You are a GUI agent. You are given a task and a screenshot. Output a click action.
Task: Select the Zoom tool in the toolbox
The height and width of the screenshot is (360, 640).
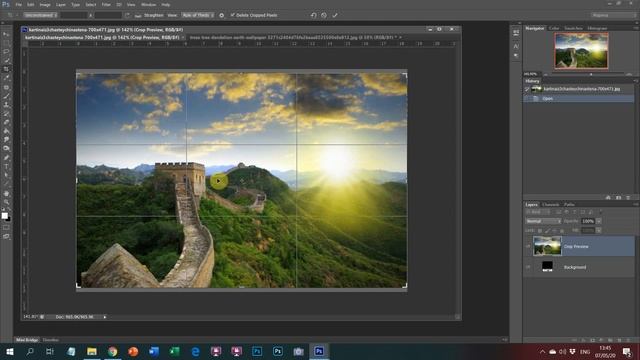click(6, 202)
